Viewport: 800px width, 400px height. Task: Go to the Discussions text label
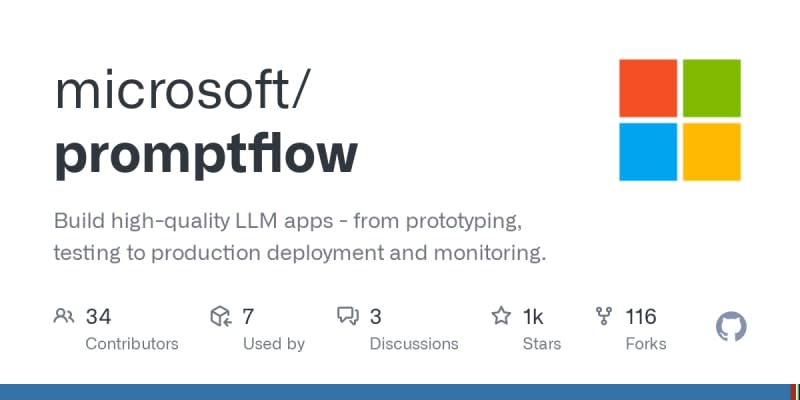[414, 344]
